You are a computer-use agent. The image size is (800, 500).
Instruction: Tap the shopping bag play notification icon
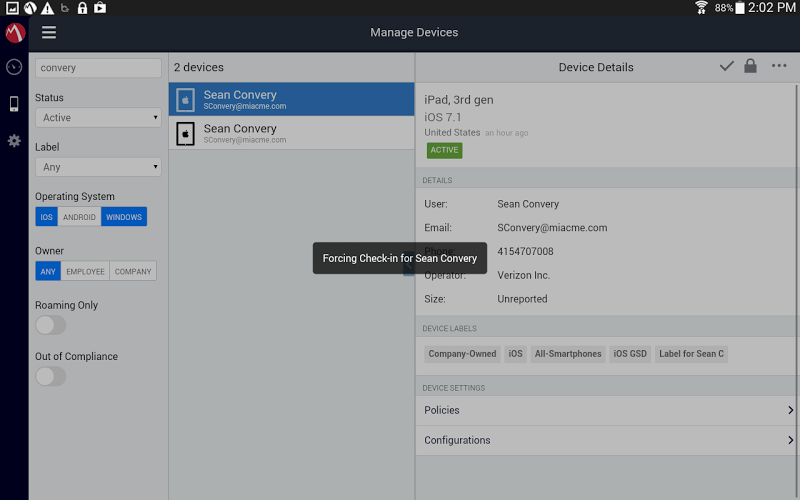(100, 8)
